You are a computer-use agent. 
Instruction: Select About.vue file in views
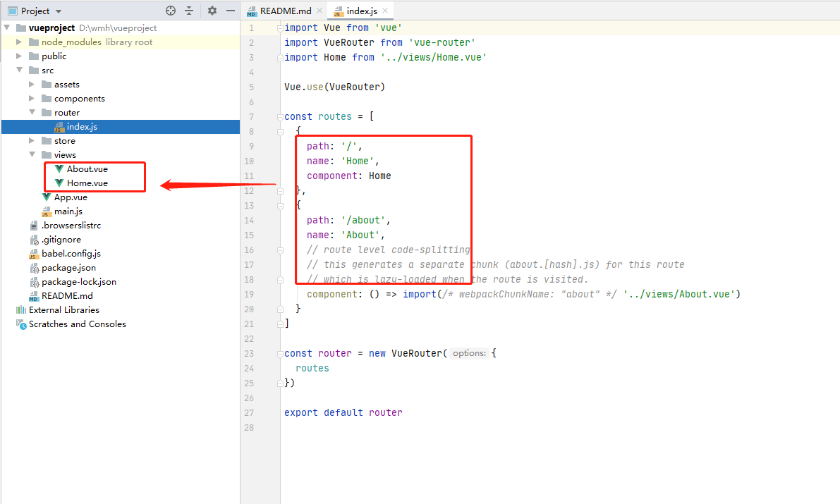pyautogui.click(x=87, y=168)
